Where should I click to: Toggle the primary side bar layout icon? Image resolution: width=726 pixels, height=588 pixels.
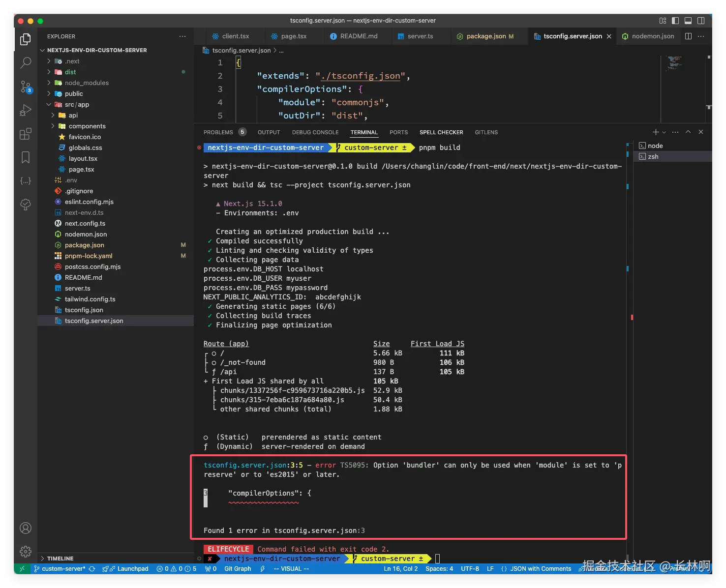click(675, 21)
